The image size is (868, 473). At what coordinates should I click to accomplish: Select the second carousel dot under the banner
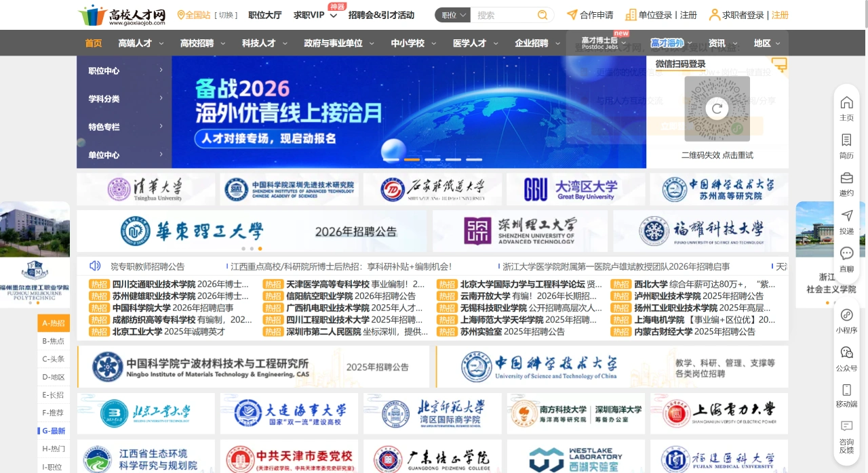[412, 159]
